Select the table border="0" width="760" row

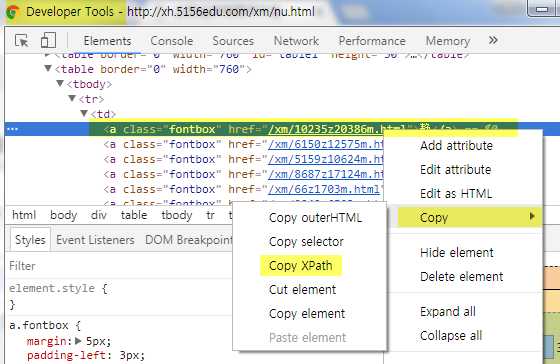point(153,69)
